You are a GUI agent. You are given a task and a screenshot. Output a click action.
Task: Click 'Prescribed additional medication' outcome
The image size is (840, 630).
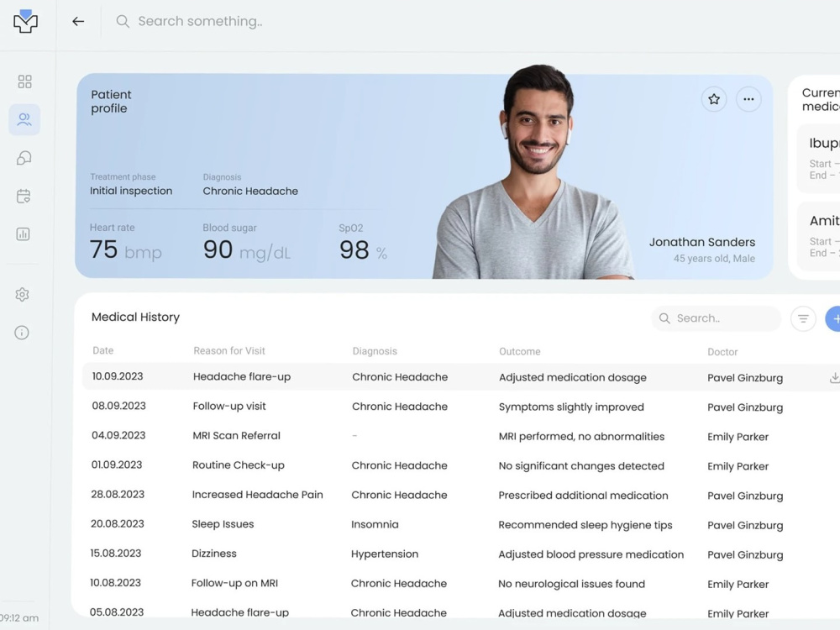(x=583, y=496)
